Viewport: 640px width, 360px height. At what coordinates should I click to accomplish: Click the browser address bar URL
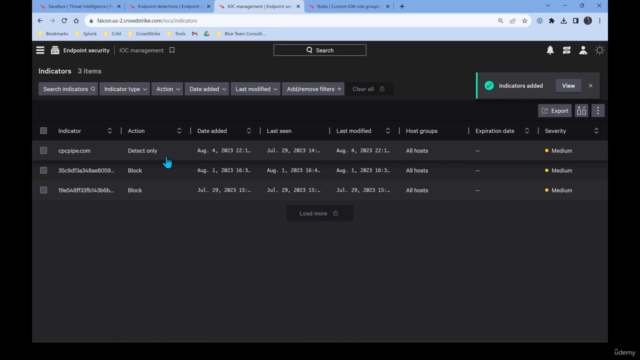pos(147,21)
